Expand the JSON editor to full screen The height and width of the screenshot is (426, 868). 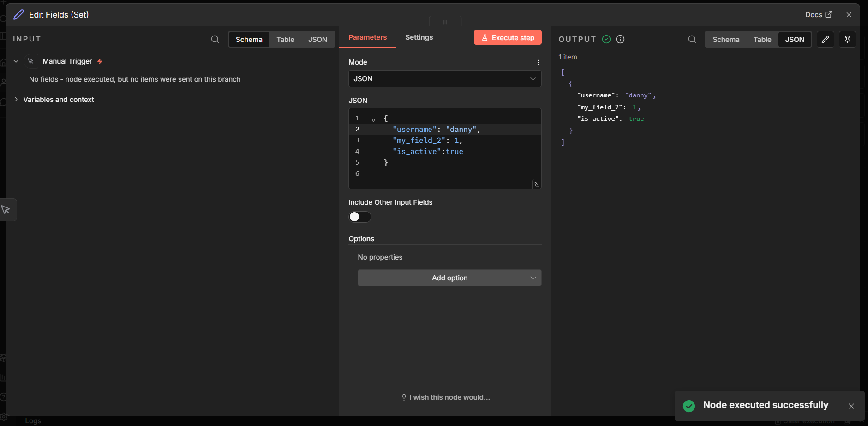(537, 184)
